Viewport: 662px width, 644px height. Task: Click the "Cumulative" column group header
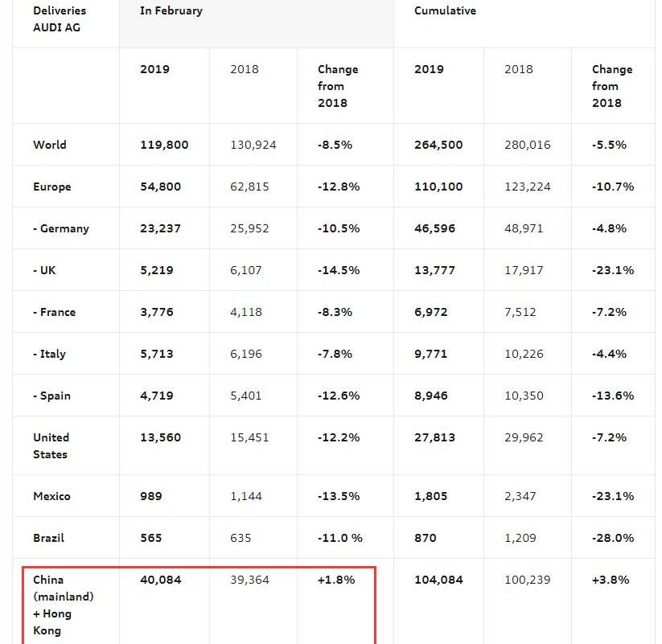(445, 11)
